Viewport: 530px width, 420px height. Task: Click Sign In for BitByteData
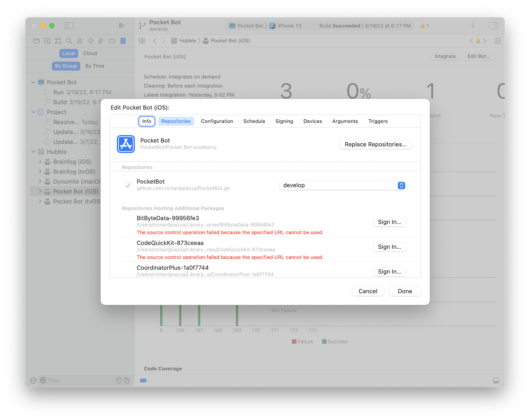(x=390, y=222)
